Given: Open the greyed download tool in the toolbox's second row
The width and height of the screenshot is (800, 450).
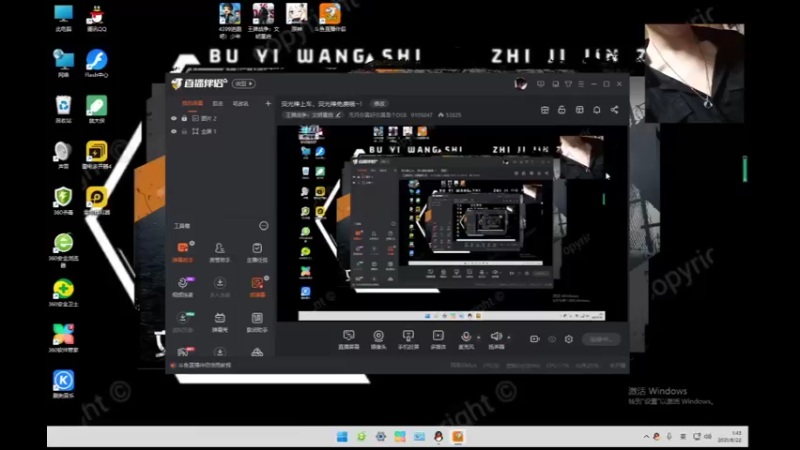Looking at the screenshot, I should point(219,287).
